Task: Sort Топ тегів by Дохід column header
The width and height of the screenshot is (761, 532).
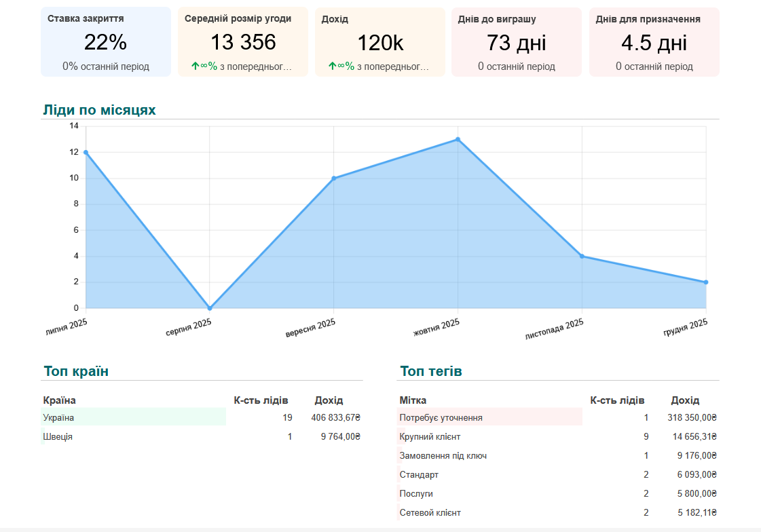Action: coord(685,400)
